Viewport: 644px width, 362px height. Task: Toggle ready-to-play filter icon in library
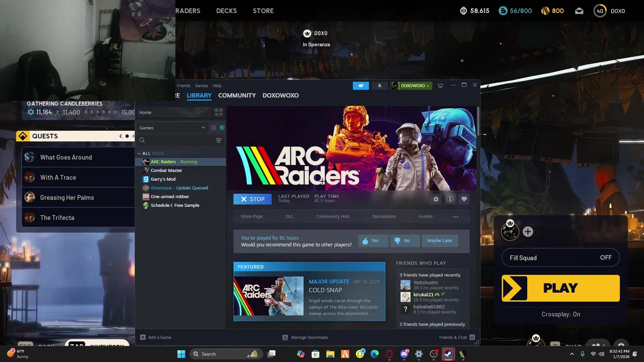222,128
